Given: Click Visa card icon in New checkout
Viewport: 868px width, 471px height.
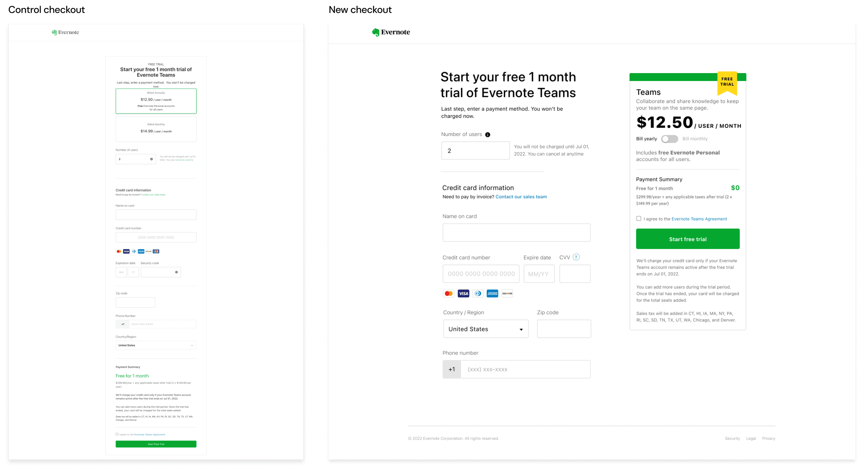Looking at the screenshot, I should tap(463, 294).
